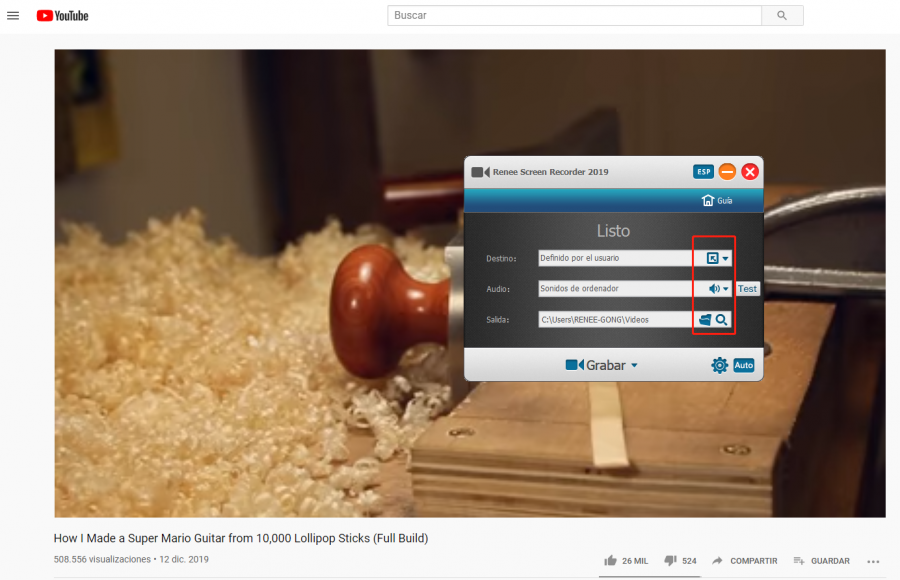Open the Grabar dropdown arrow
900x580 pixels.
click(634, 365)
